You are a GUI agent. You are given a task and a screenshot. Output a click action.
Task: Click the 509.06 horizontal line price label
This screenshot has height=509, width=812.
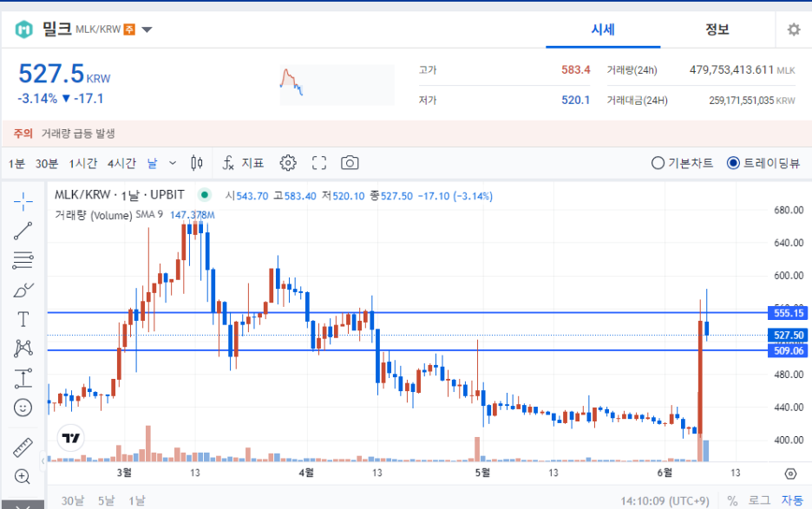point(788,350)
